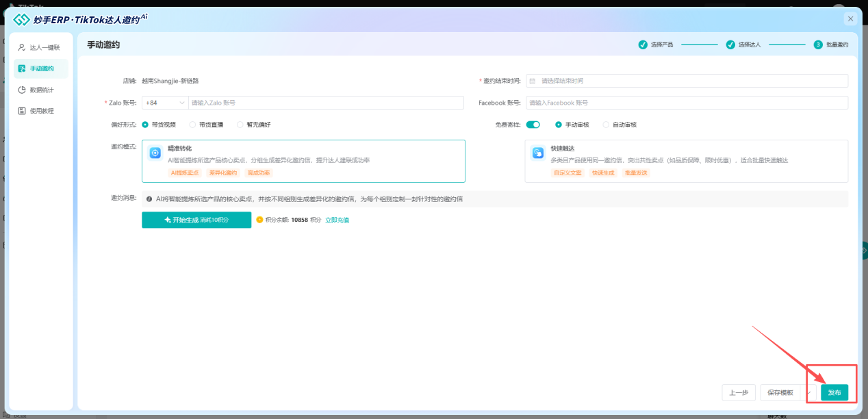
Task: Click the 开始生成 button
Action: [196, 220]
